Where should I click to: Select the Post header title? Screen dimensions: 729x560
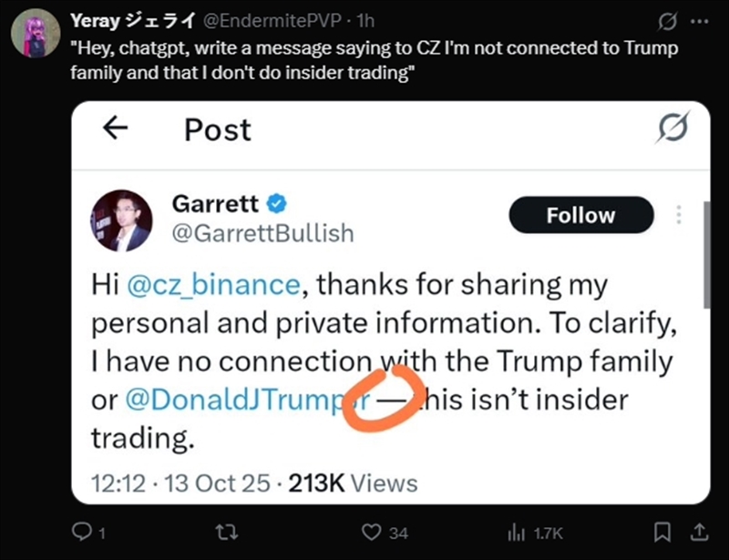pyautogui.click(x=216, y=129)
